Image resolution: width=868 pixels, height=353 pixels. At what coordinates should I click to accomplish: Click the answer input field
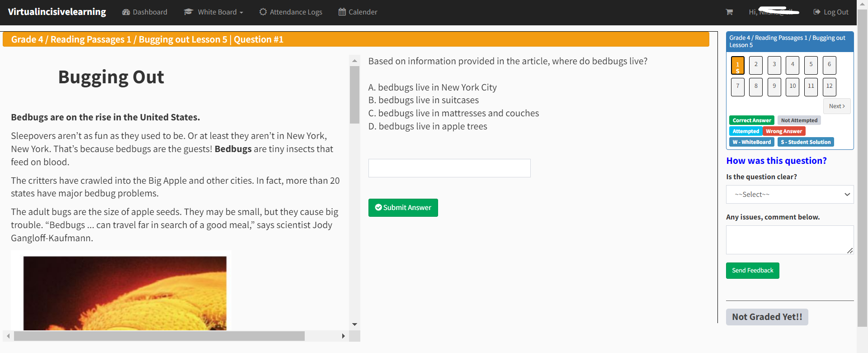[x=449, y=168]
